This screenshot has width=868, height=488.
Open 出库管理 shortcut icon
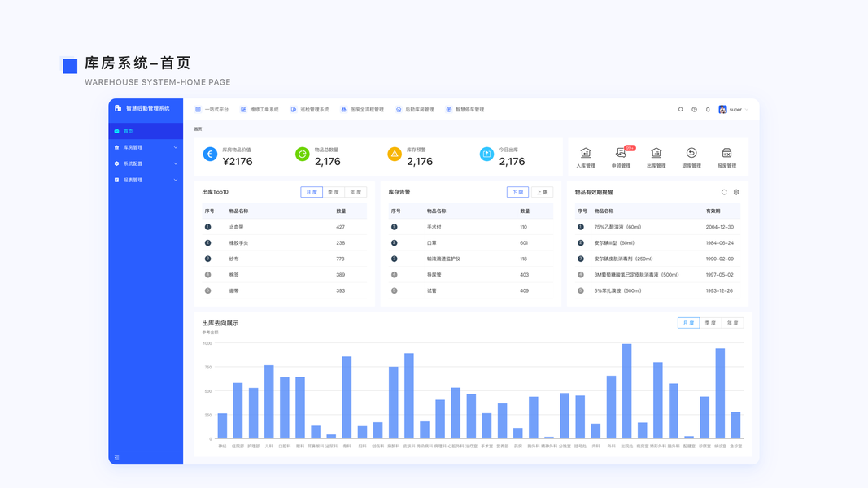(x=656, y=153)
